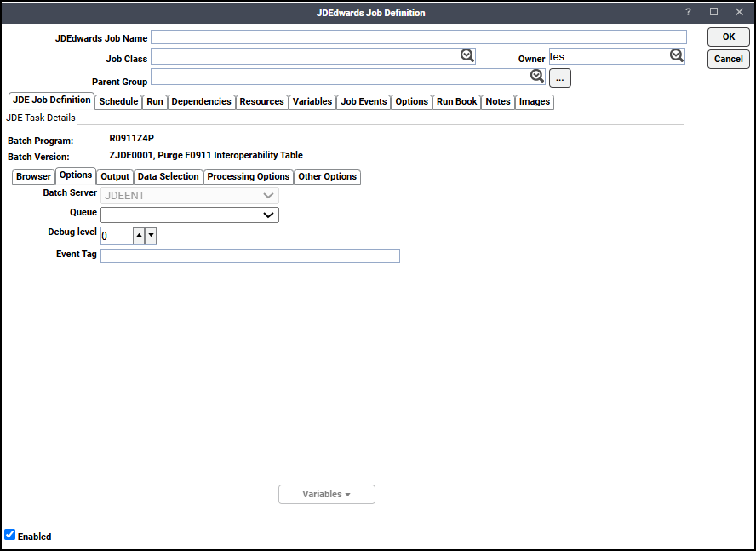Image resolution: width=756 pixels, height=551 pixels.
Task: Open the Browser sub-tab
Action: tap(33, 176)
